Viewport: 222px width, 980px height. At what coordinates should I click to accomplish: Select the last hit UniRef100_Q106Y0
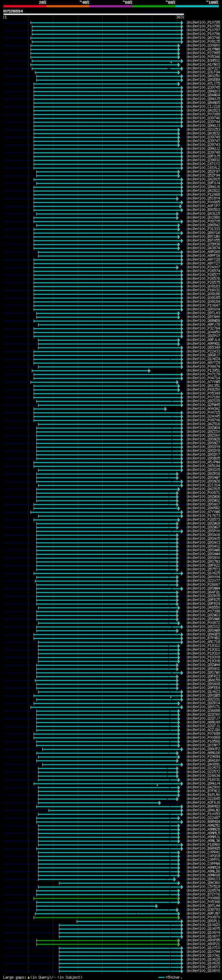203,971
